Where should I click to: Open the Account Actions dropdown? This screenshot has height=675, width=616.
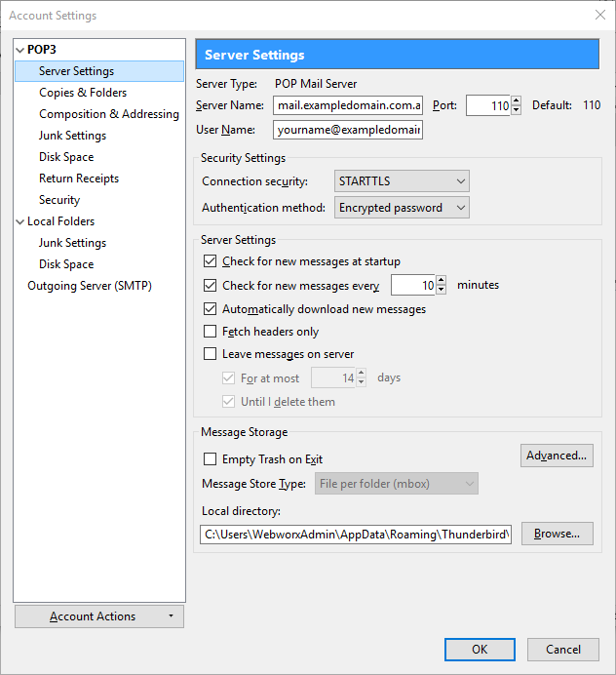[x=98, y=616]
